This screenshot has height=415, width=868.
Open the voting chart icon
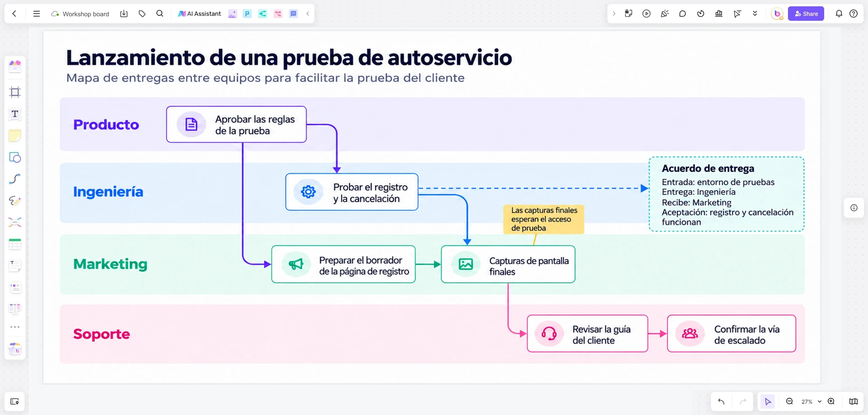point(719,14)
